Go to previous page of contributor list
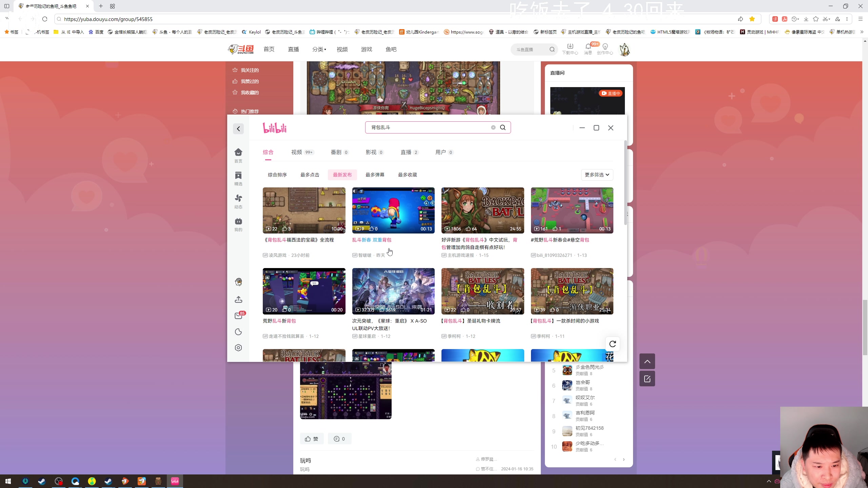The image size is (868, 488). 615,460
